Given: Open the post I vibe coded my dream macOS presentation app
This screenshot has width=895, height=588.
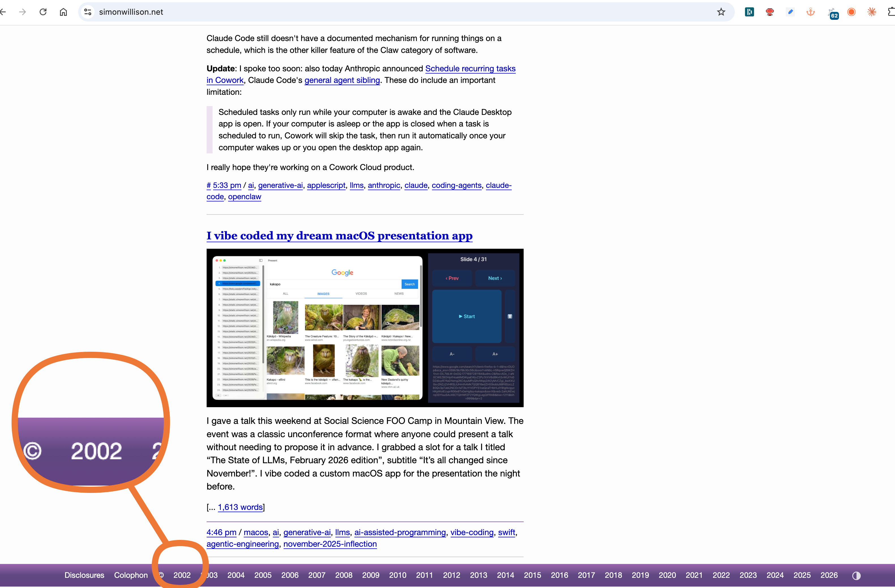Looking at the screenshot, I should [339, 236].
